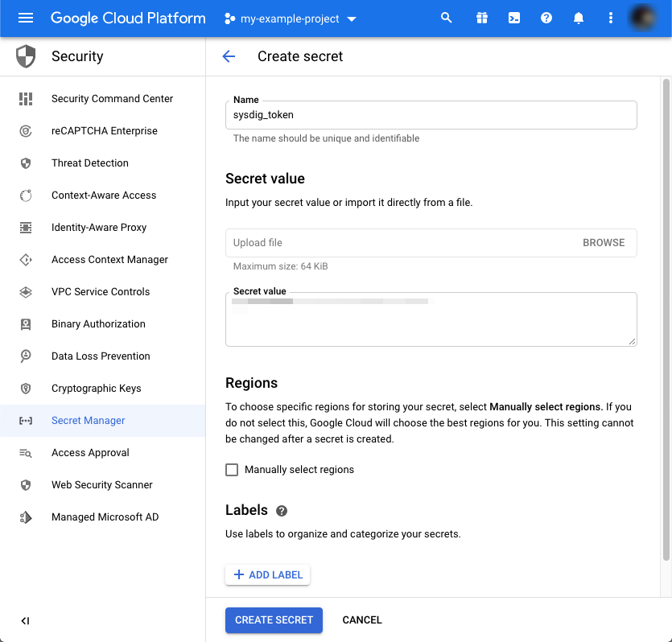Screen dimensions: 672x642
Task: Click CANCEL to discard secret
Action: point(362,620)
